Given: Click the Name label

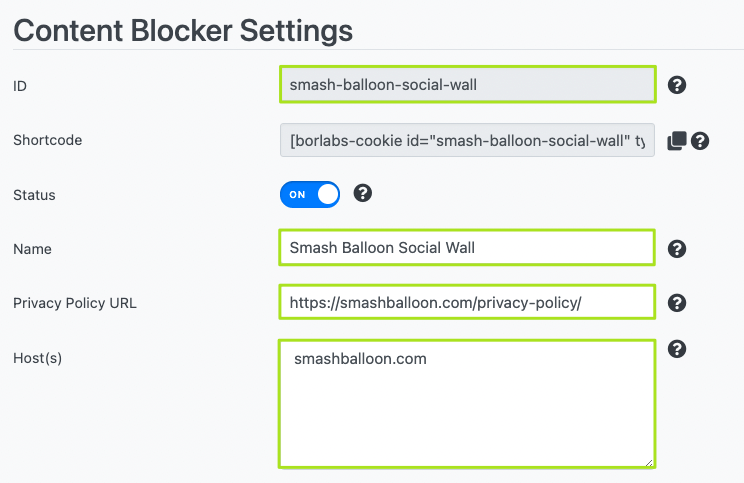Looking at the screenshot, I should pos(32,249).
